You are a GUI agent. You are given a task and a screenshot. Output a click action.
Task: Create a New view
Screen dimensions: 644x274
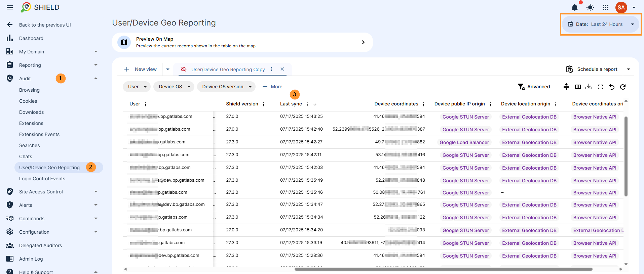point(140,69)
